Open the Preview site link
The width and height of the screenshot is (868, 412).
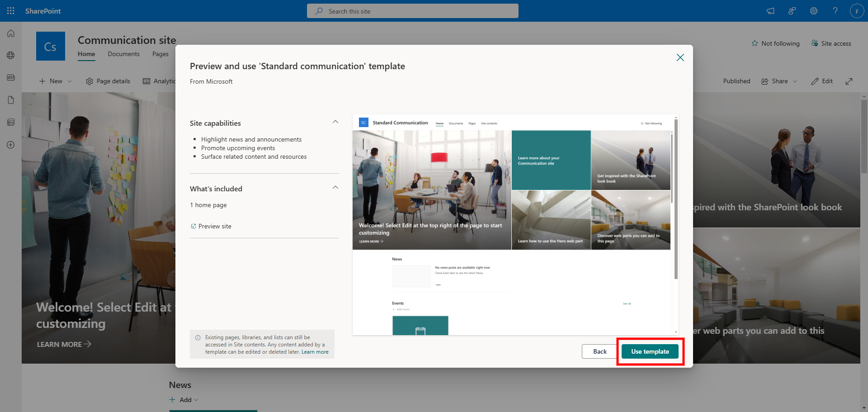[211, 226]
